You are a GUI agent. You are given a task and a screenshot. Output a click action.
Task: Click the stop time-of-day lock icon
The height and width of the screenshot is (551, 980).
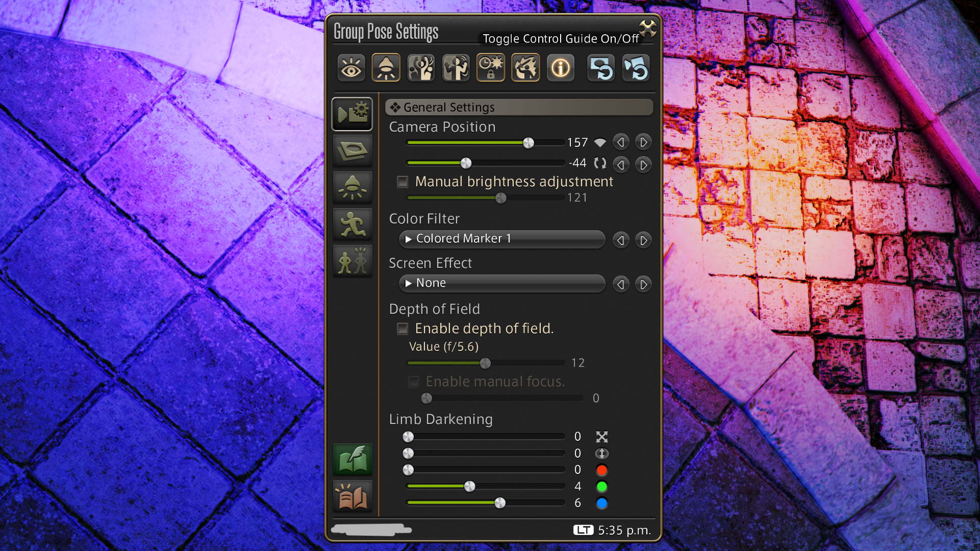tap(490, 67)
